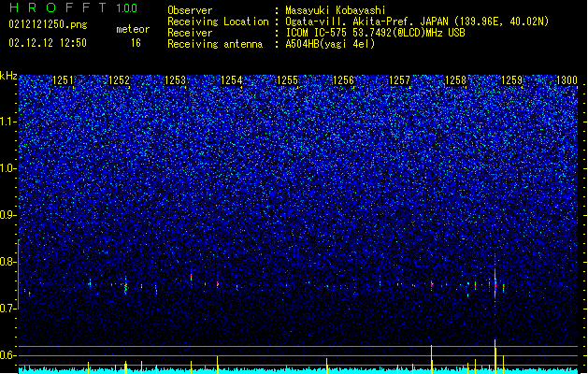Click the strongest meteor echo before 1259

click(495, 284)
